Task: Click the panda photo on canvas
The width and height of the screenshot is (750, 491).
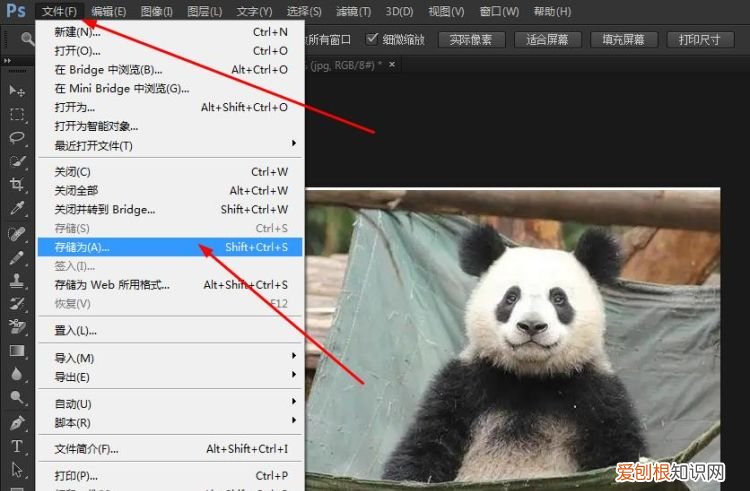Action: 513,339
